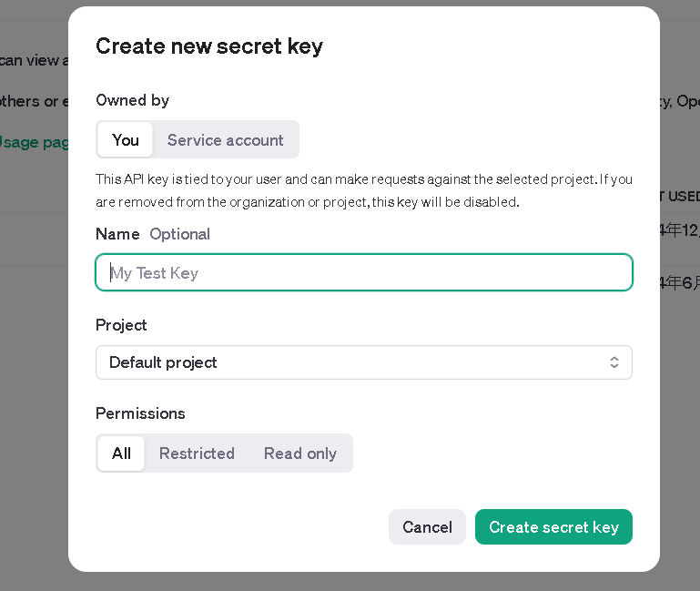Click the "Owned by" label
The height and width of the screenshot is (591, 700).
point(132,100)
